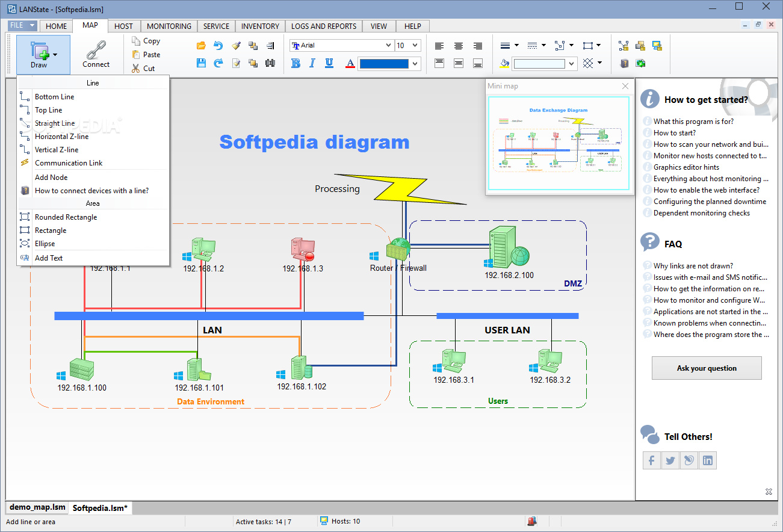Click the Cut scissors icon
Screen dimensions: 783x532
point(136,69)
